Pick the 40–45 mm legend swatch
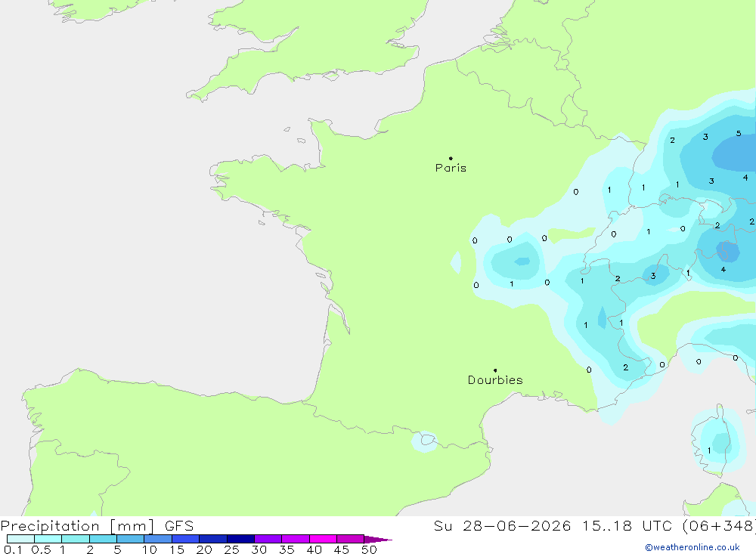The width and height of the screenshot is (756, 554). (x=323, y=539)
